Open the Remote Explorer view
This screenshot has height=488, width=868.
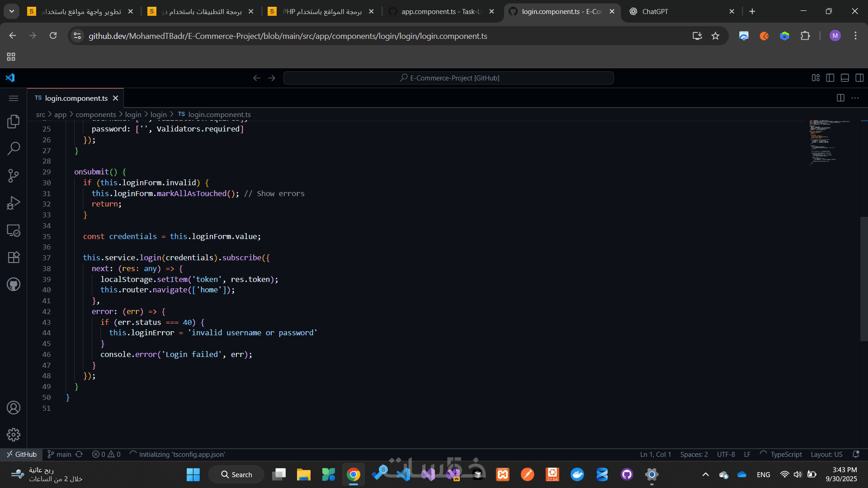pos(14,230)
